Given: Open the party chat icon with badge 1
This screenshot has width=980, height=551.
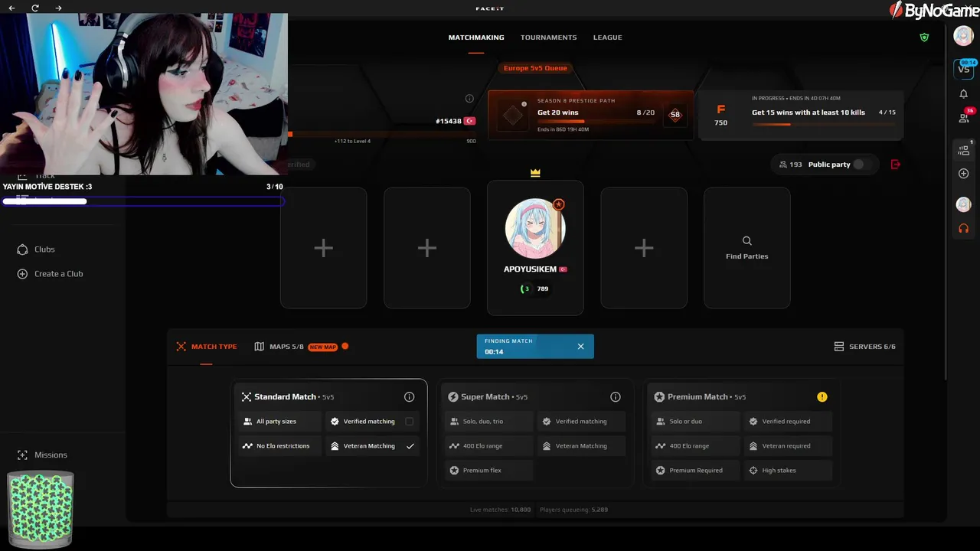Looking at the screenshot, I should [964, 150].
